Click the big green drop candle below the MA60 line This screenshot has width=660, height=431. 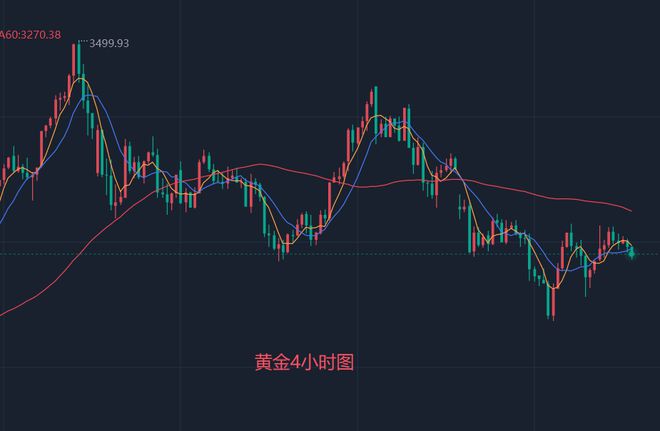(x=470, y=228)
